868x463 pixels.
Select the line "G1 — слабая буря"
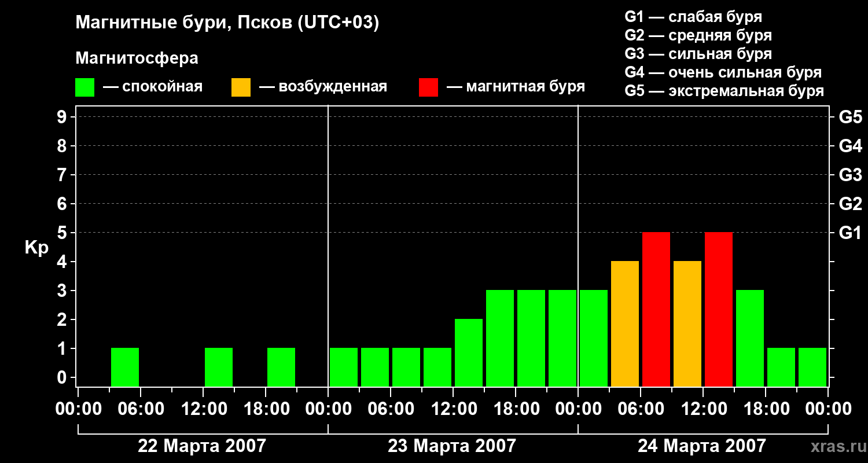pos(693,17)
